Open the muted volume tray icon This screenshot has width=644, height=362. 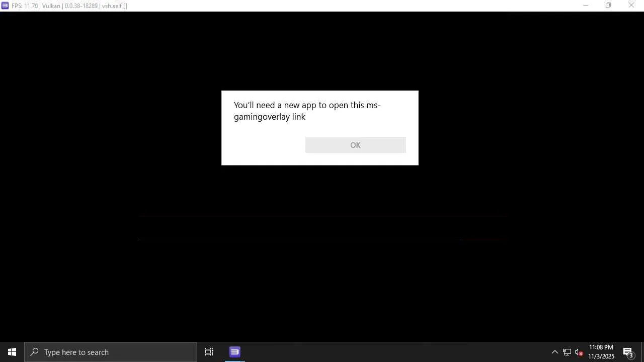tap(579, 352)
